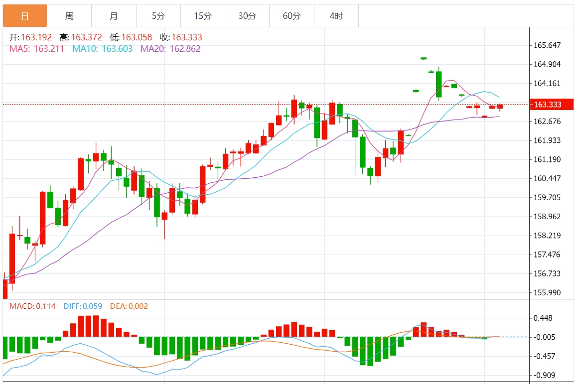Click the highest green candle near 165.1
Viewport: 588px width, 384px height.
click(424, 58)
